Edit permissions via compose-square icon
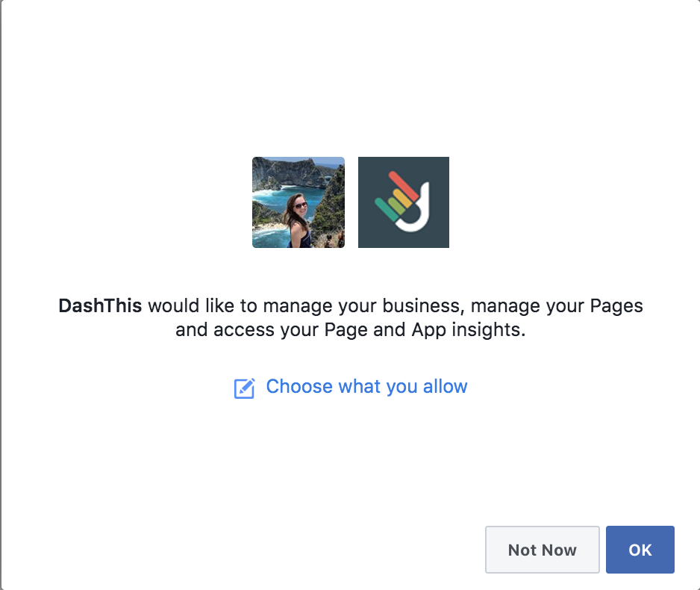Image resolution: width=700 pixels, height=590 pixels. [244, 388]
